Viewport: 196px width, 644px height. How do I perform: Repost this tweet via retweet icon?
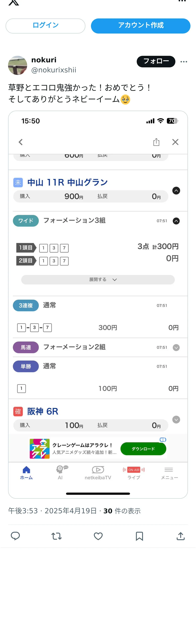click(x=56, y=536)
